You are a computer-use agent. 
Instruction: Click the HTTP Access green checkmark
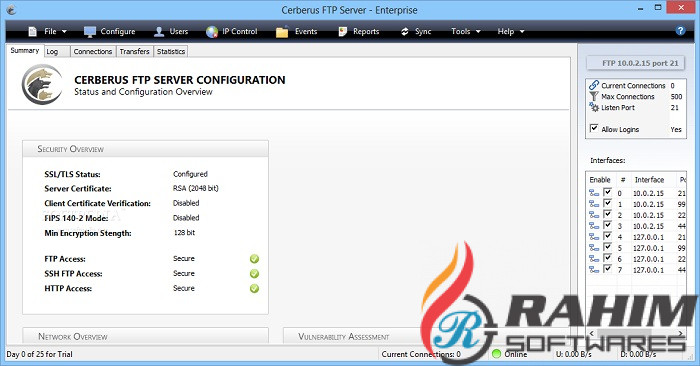[254, 288]
